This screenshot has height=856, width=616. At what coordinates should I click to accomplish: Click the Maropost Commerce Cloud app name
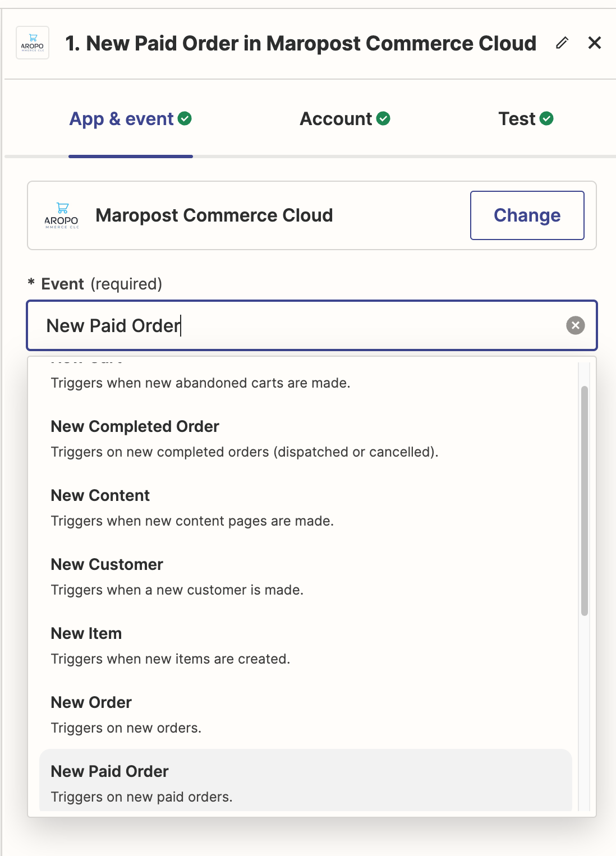[214, 215]
